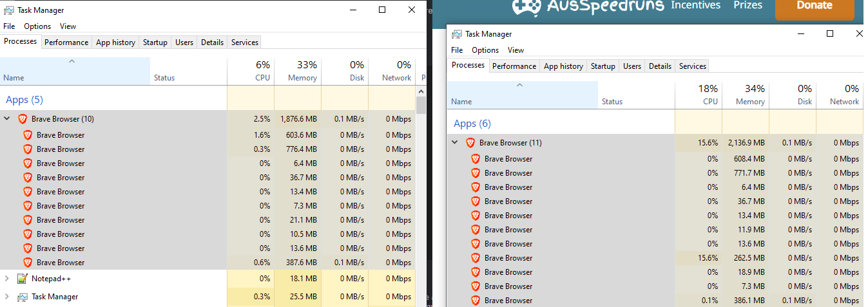Select the Details tab in the left Task Manager
868x307 pixels.
click(212, 42)
